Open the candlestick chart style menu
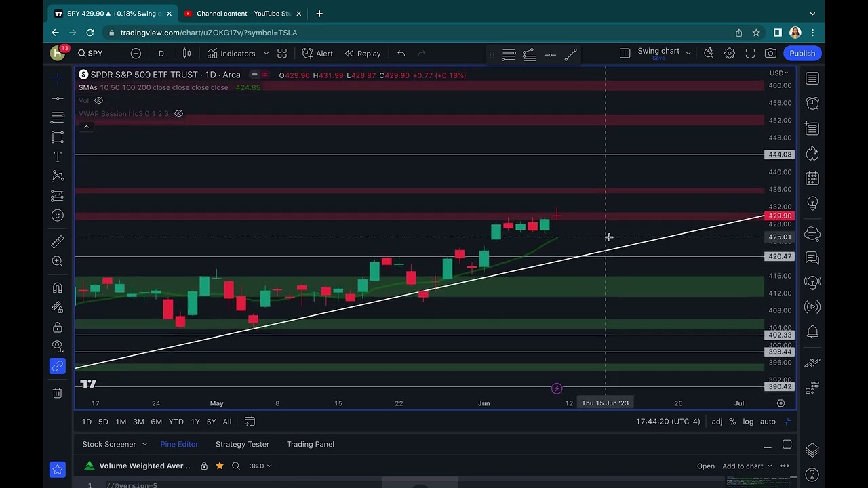Viewport: 868px width, 488px height. click(x=186, y=54)
